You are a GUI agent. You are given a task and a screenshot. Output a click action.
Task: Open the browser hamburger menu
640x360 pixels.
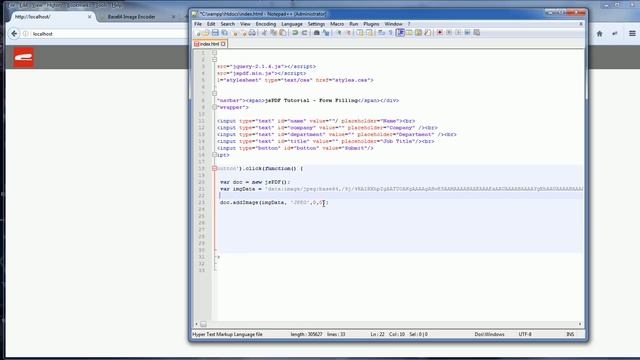[x=632, y=33]
